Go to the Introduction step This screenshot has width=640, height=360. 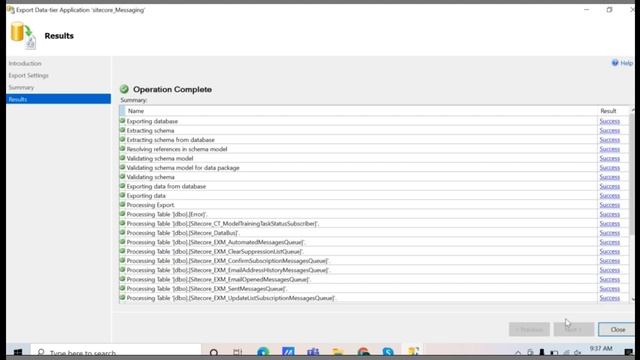(x=25, y=63)
